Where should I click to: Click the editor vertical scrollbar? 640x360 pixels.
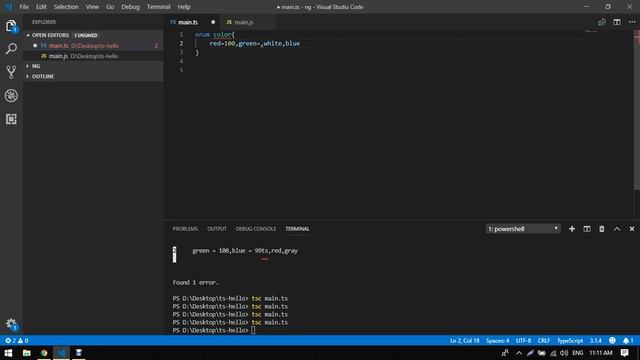(637, 110)
